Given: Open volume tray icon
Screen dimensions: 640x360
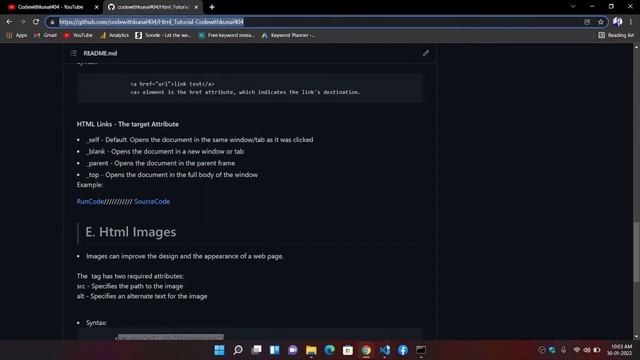Looking at the screenshot, I should coord(587,350).
